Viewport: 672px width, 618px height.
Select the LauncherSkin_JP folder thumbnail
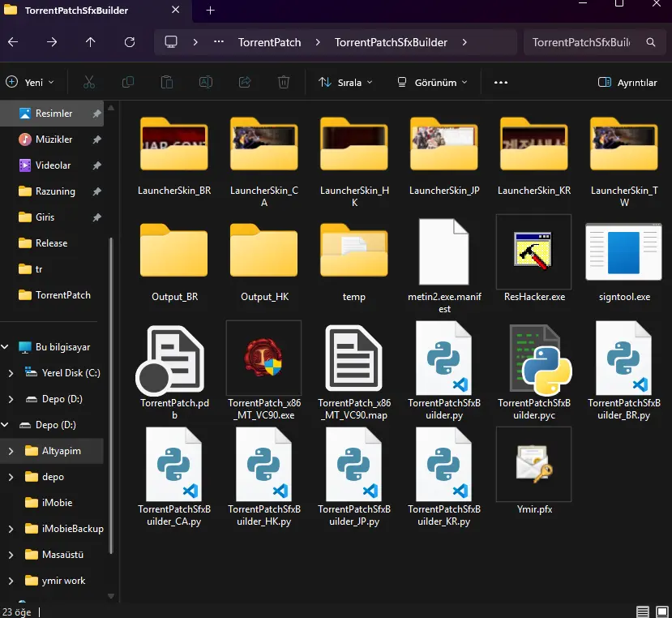pyautogui.click(x=443, y=145)
